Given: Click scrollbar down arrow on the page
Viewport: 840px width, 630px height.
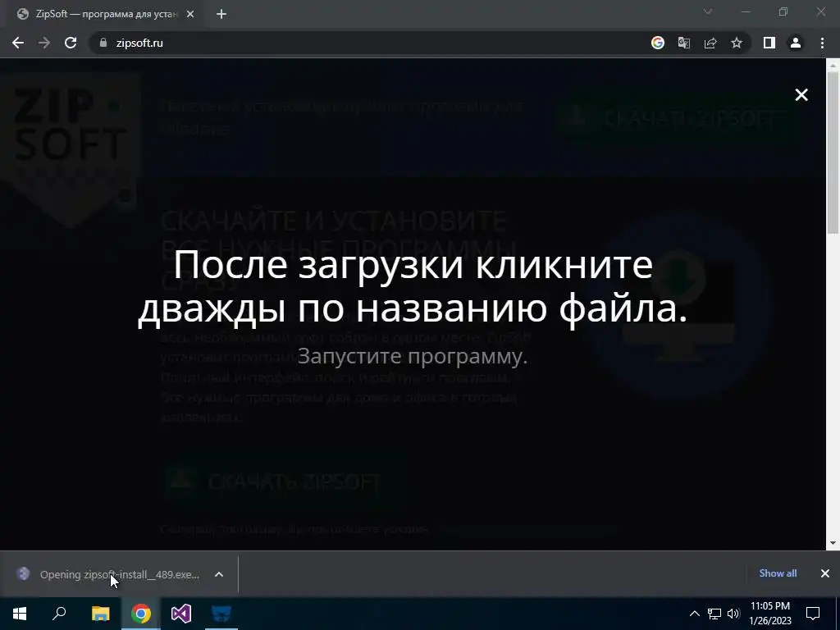Looking at the screenshot, I should (x=833, y=543).
